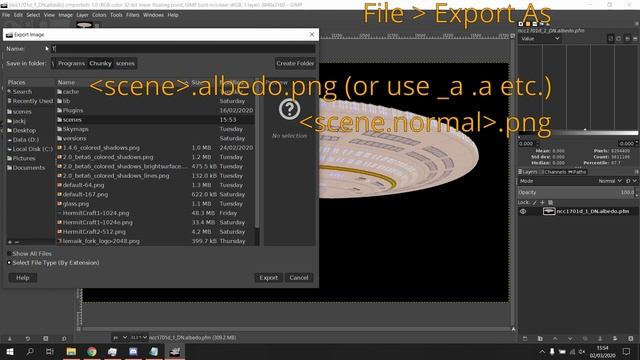Go to Programs in folder path
The height and width of the screenshot is (360, 640).
tap(71, 63)
